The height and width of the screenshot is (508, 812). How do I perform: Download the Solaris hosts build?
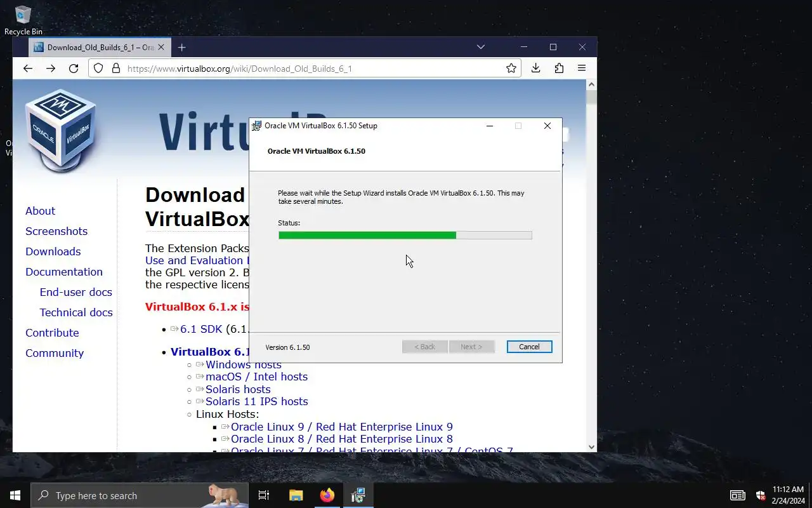point(238,389)
